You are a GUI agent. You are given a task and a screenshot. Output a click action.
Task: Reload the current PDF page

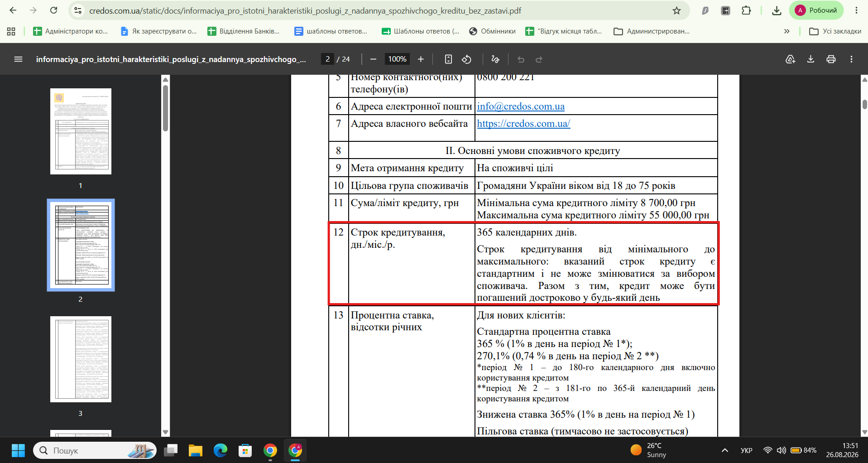(53, 10)
